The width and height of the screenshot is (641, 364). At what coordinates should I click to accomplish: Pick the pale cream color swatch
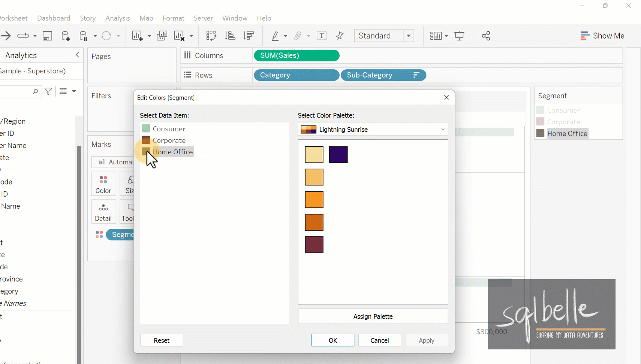pyautogui.click(x=314, y=155)
